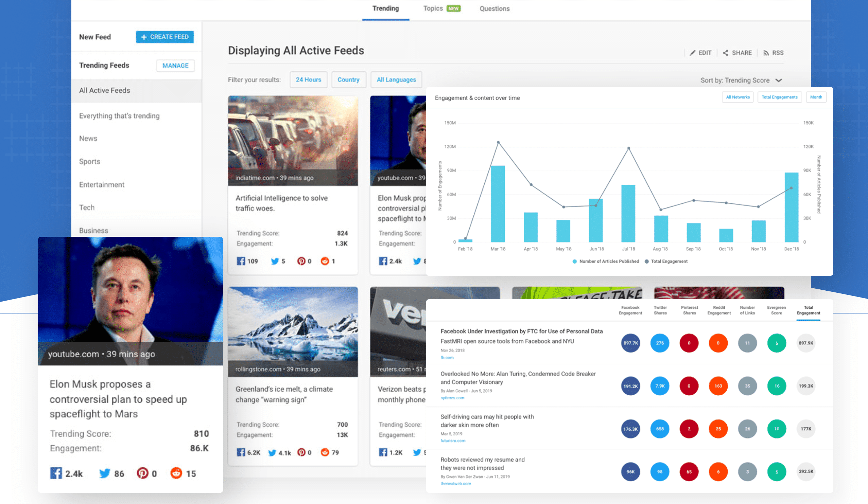Open the thenextweb.com source link

pyautogui.click(x=455, y=484)
